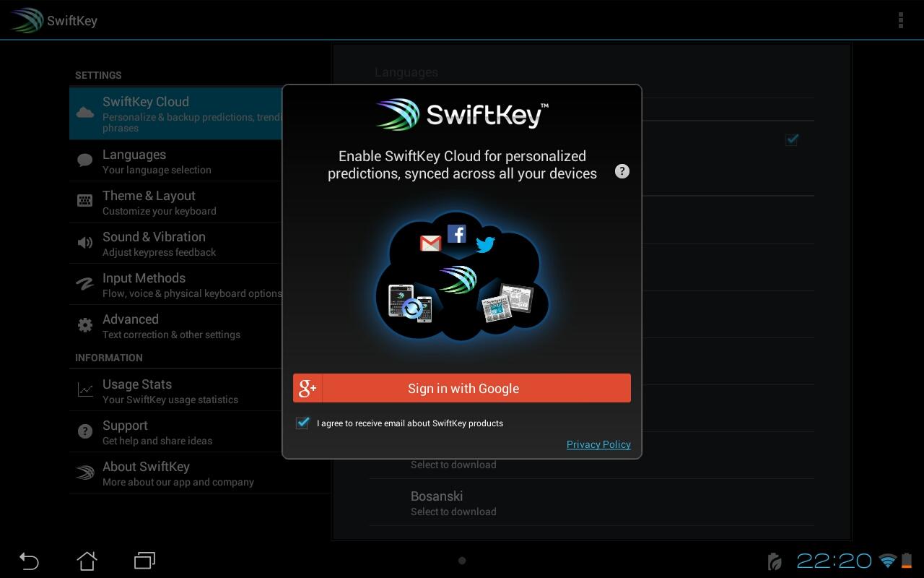Open Theme & Layout settings
Screen dimensions: 924x578
click(176, 202)
